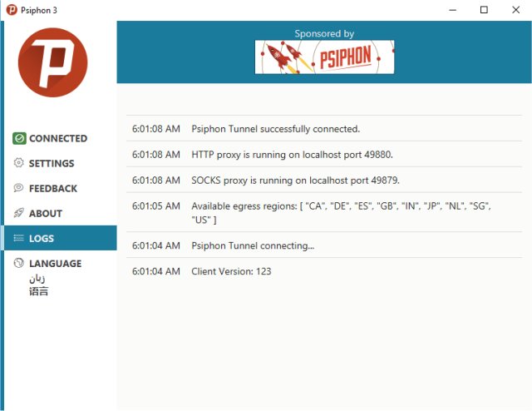The height and width of the screenshot is (411, 532).
Task: Click the Logs list icon
Action: coord(18,238)
